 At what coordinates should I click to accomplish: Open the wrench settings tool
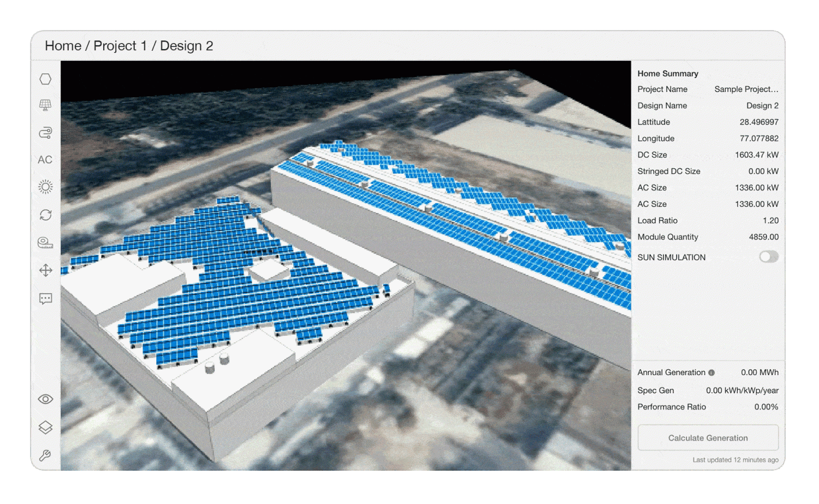(45, 455)
